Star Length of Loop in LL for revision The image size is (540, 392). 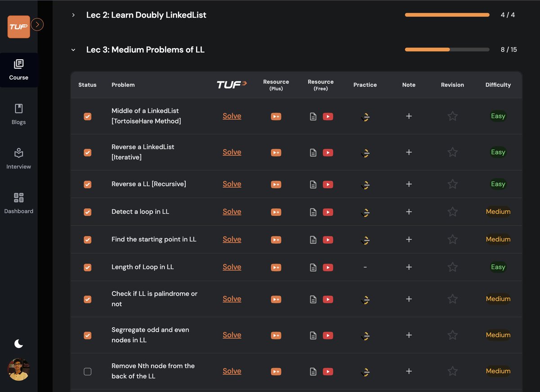pyautogui.click(x=453, y=267)
